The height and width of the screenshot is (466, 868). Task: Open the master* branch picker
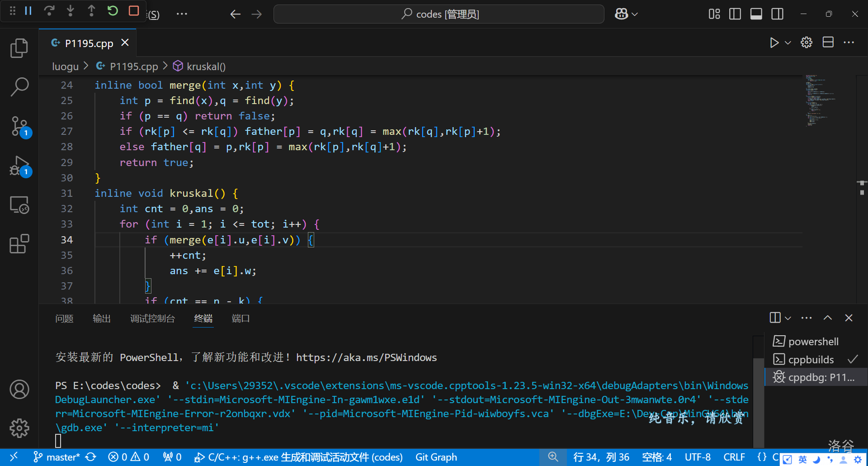pos(57,457)
